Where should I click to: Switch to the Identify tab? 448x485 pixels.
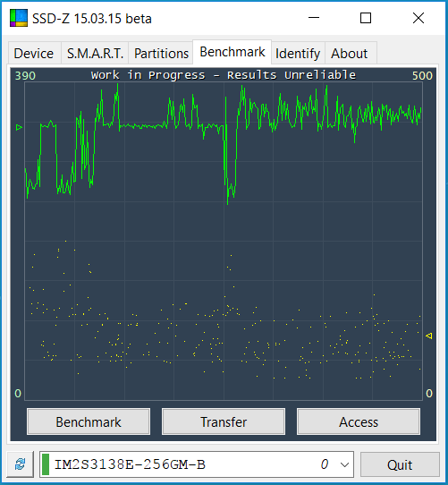click(298, 53)
